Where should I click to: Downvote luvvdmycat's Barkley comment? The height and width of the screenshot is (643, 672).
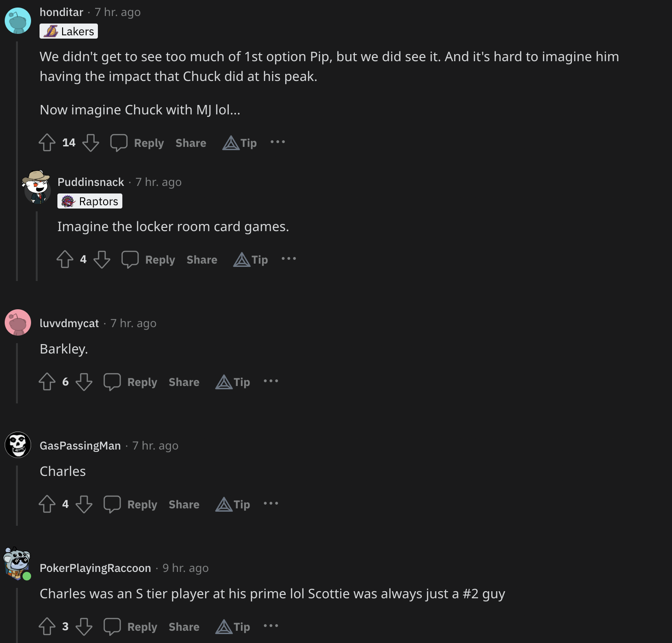pos(84,382)
